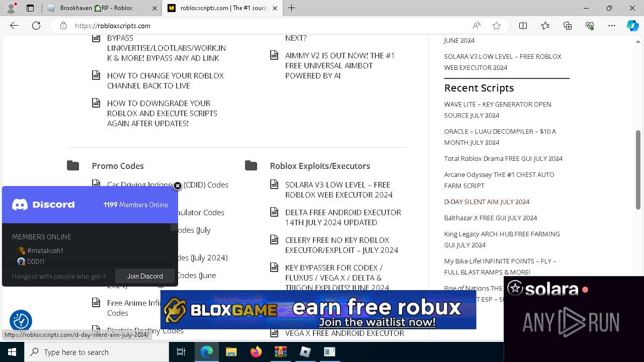Open Read aloud icon in address bar
Image resolution: width=644 pixels, height=362 pixels.
(x=476, y=26)
